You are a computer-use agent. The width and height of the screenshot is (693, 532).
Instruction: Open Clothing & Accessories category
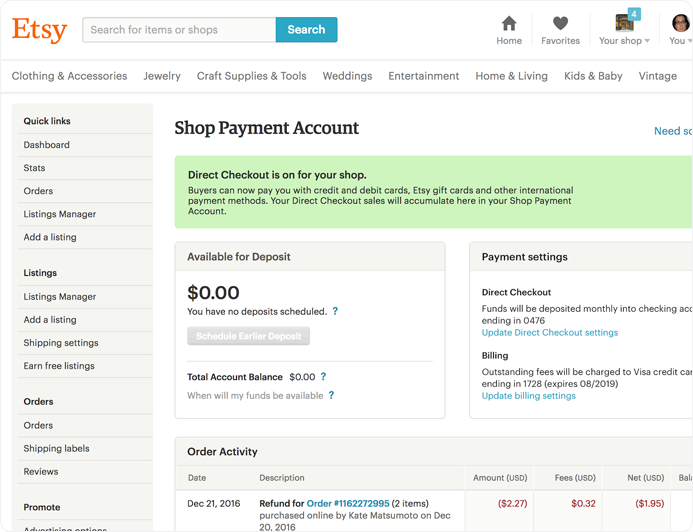click(69, 76)
